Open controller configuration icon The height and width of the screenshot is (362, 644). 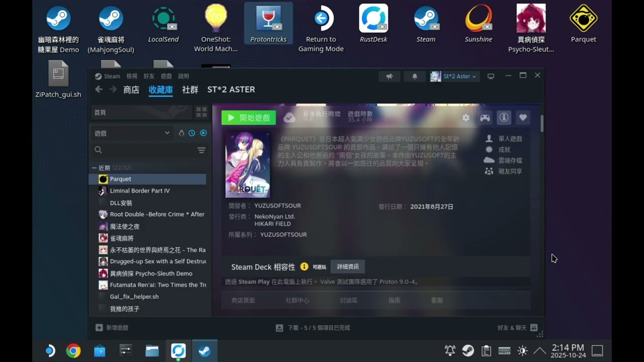pyautogui.click(x=485, y=118)
